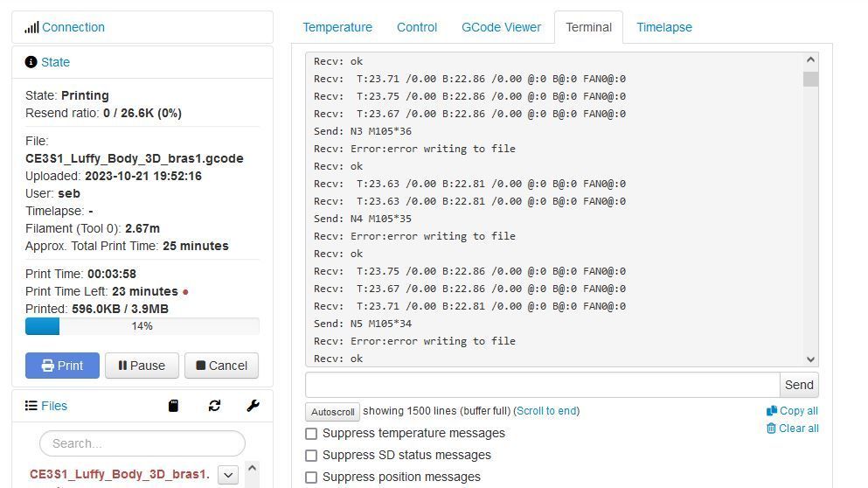Image resolution: width=868 pixels, height=488 pixels.
Task: Click the uploaded date 2023-10-21 19:52:16
Action: [143, 176]
